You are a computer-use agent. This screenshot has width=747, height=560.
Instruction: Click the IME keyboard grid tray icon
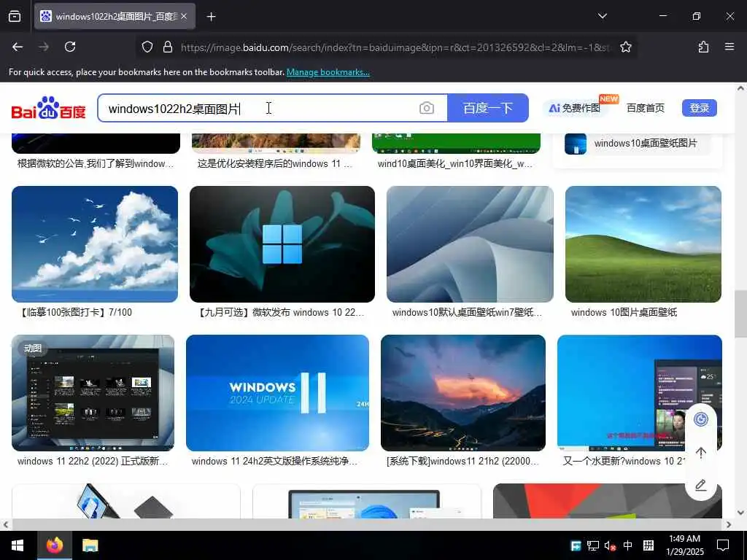click(x=649, y=545)
